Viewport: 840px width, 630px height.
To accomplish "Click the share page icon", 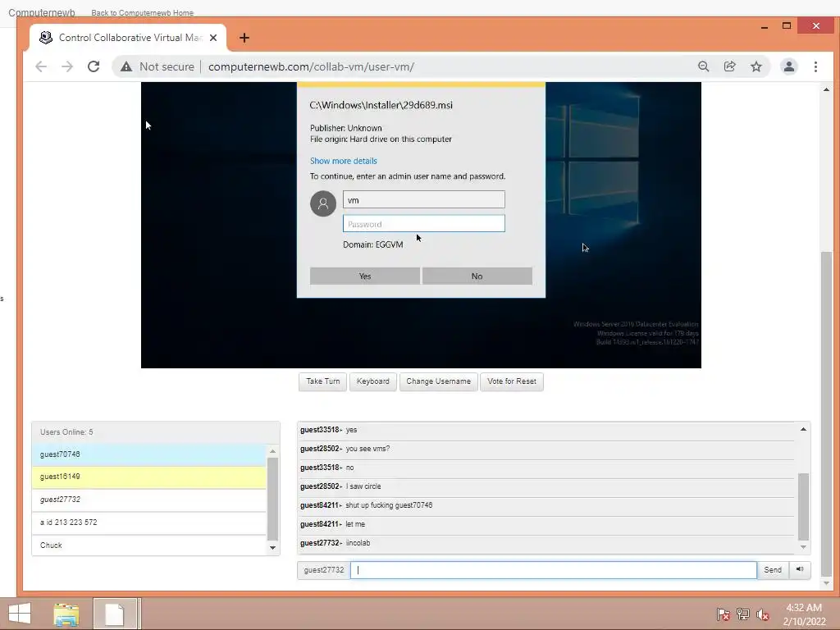I will point(729,66).
